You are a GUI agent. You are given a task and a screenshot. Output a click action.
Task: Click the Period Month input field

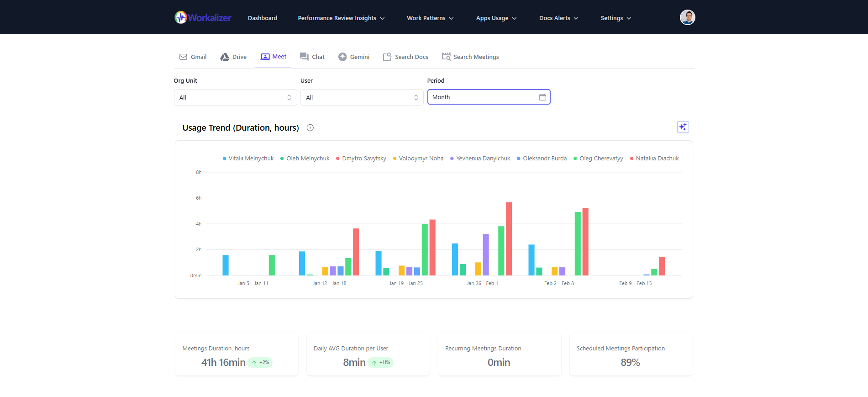(489, 97)
